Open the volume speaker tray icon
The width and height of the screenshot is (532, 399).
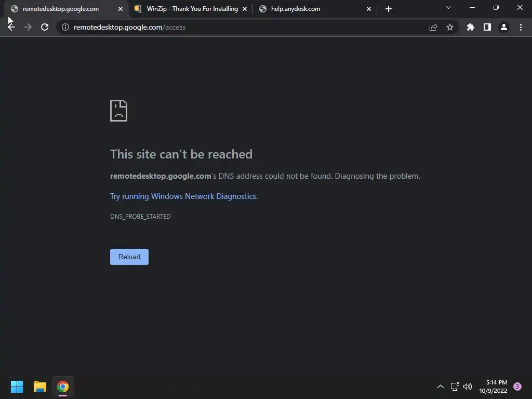[x=468, y=387]
